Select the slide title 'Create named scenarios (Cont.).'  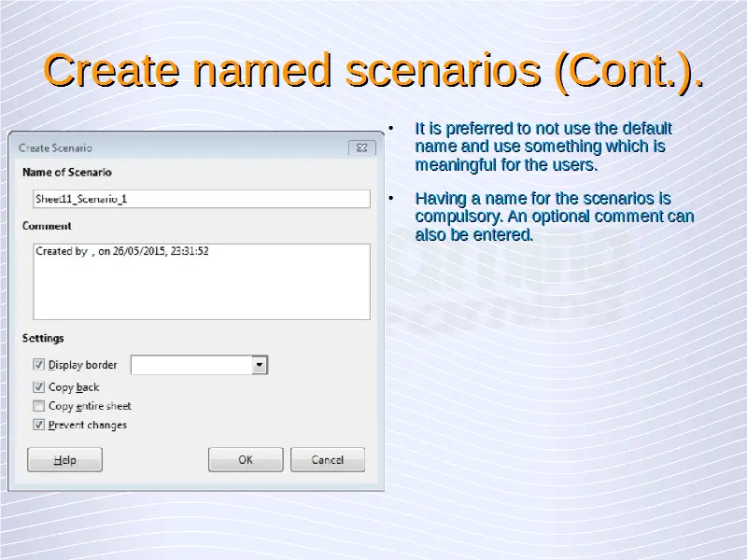tap(373, 73)
